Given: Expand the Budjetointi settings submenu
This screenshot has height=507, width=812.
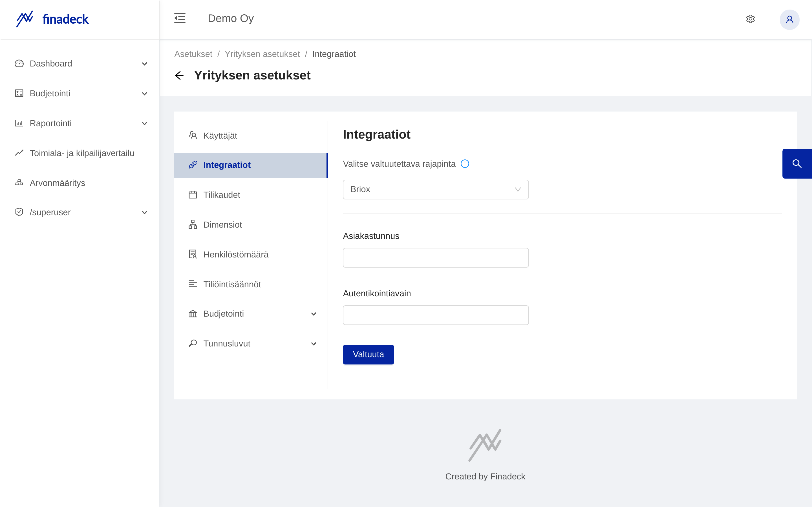Looking at the screenshot, I should 314,314.
